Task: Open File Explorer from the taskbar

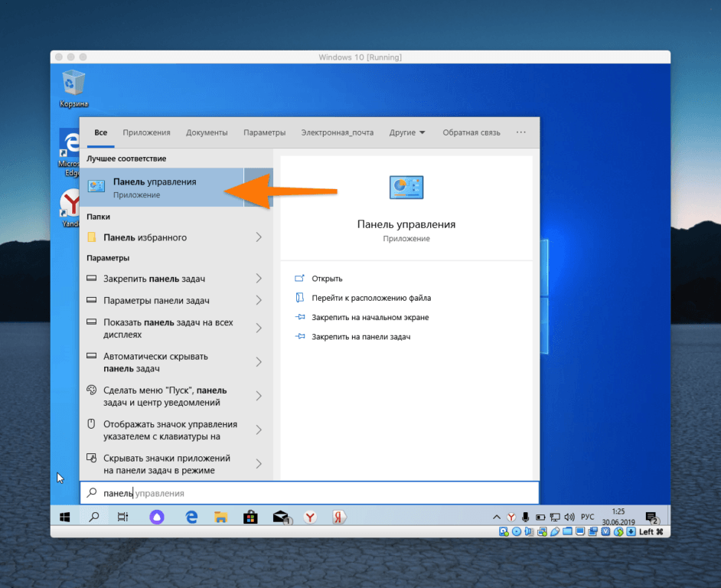Action: click(x=220, y=517)
